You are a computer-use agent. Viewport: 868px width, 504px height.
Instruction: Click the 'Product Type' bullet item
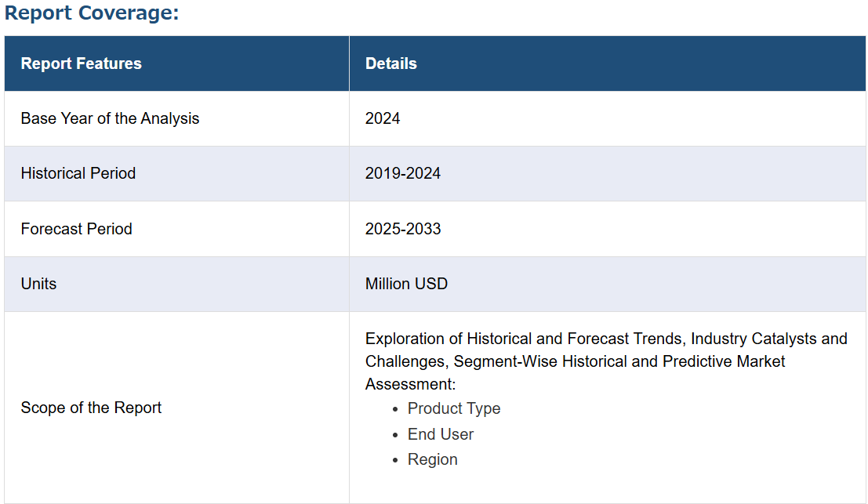click(454, 408)
